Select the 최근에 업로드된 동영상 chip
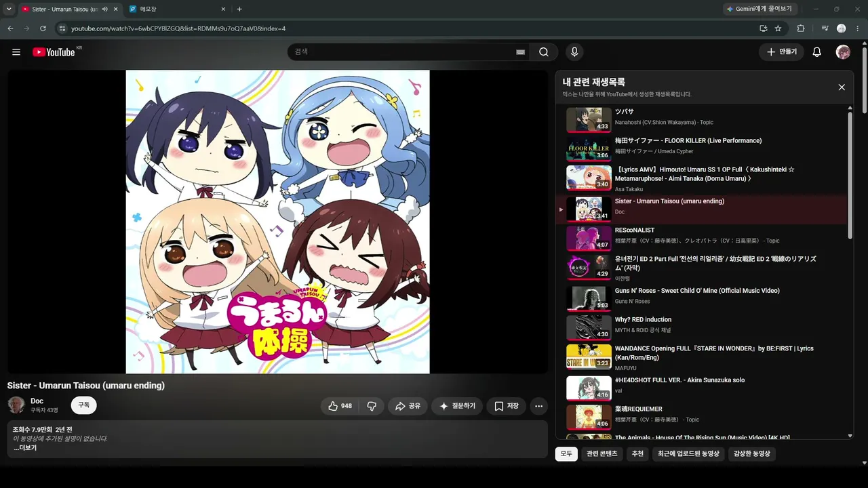The height and width of the screenshot is (488, 868). pyautogui.click(x=688, y=453)
